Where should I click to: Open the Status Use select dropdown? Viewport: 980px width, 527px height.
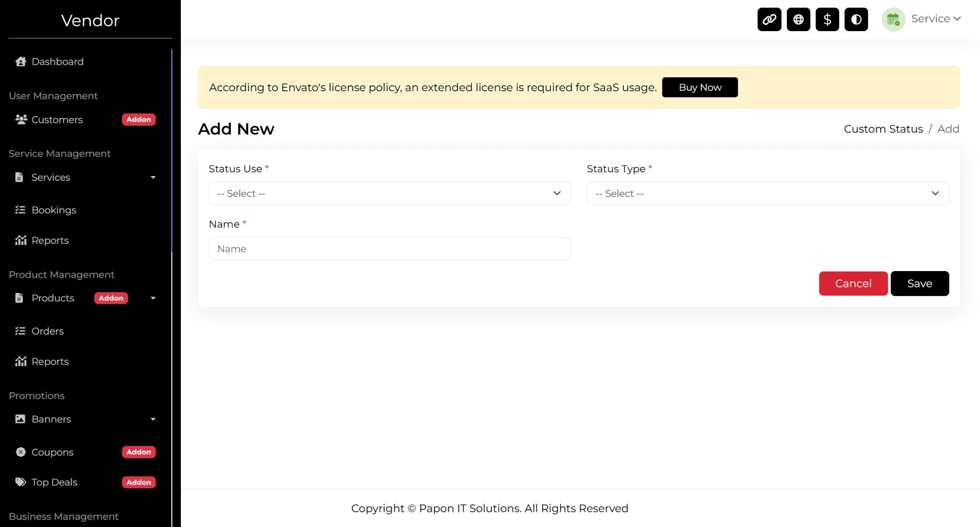coord(389,193)
